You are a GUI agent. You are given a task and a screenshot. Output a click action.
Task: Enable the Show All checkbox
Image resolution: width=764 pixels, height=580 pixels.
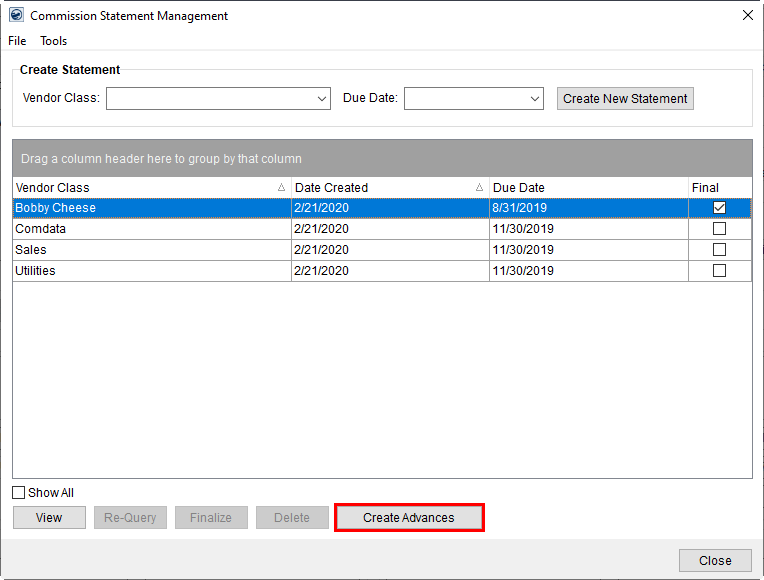tap(19, 493)
